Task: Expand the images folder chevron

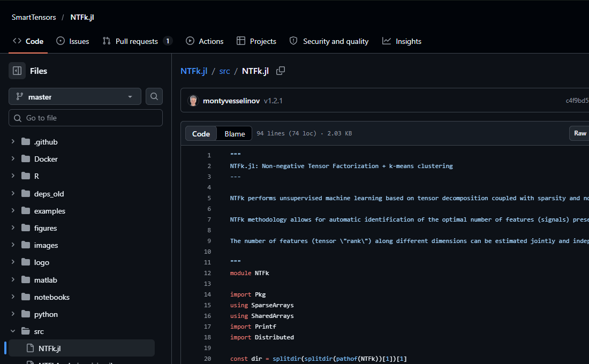Action: coord(13,245)
